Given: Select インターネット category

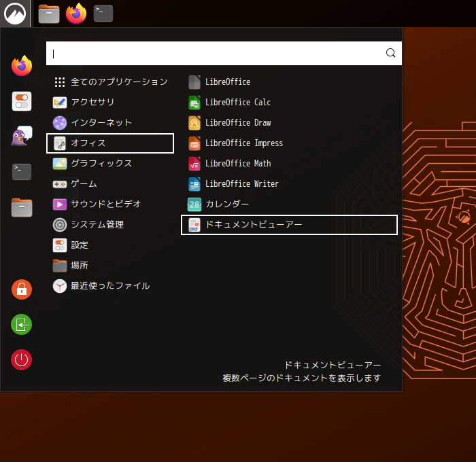Looking at the screenshot, I should coord(110,122).
